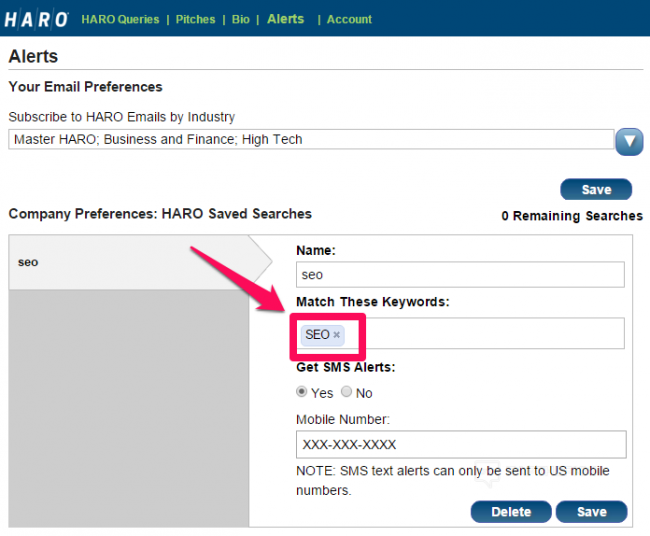Image resolution: width=650 pixels, height=536 pixels.
Task: Click the Mobile Number field
Action: pyautogui.click(x=460, y=444)
